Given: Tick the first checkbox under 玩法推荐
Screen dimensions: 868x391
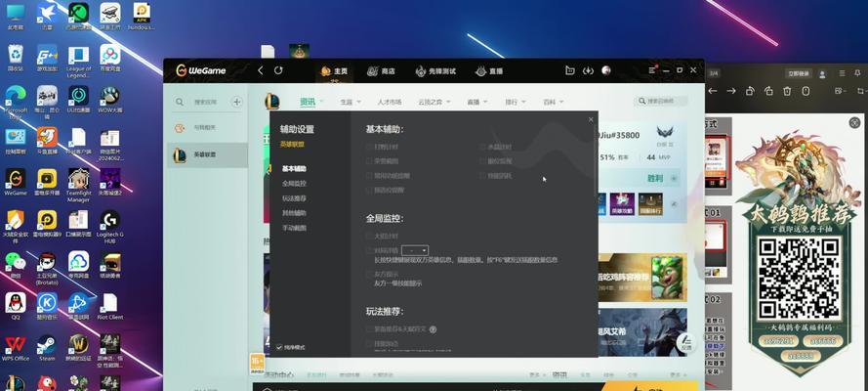Looking at the screenshot, I should click(x=369, y=329).
